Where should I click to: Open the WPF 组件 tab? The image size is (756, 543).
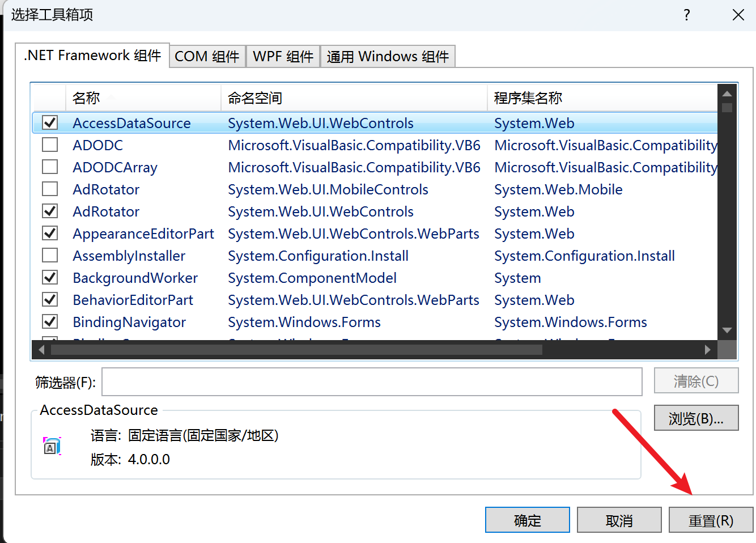283,56
